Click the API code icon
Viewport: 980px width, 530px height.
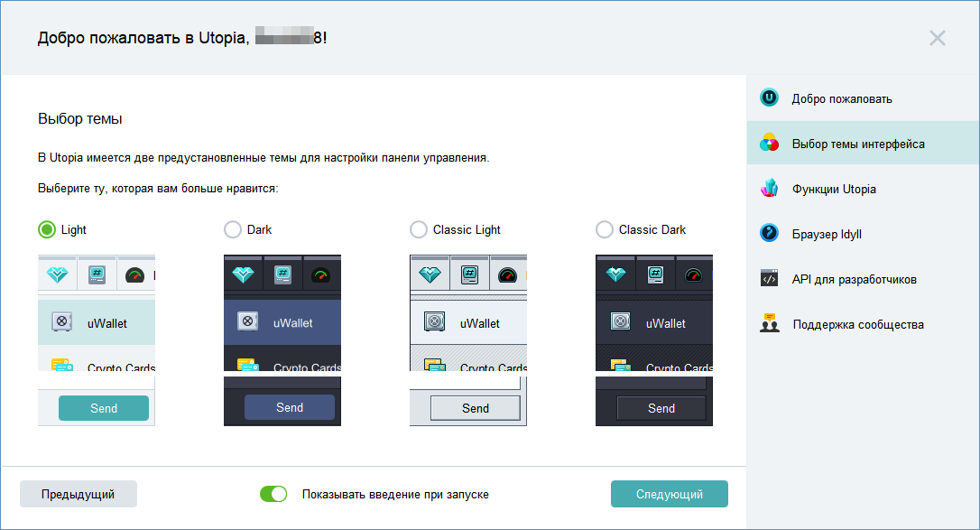coord(770,278)
